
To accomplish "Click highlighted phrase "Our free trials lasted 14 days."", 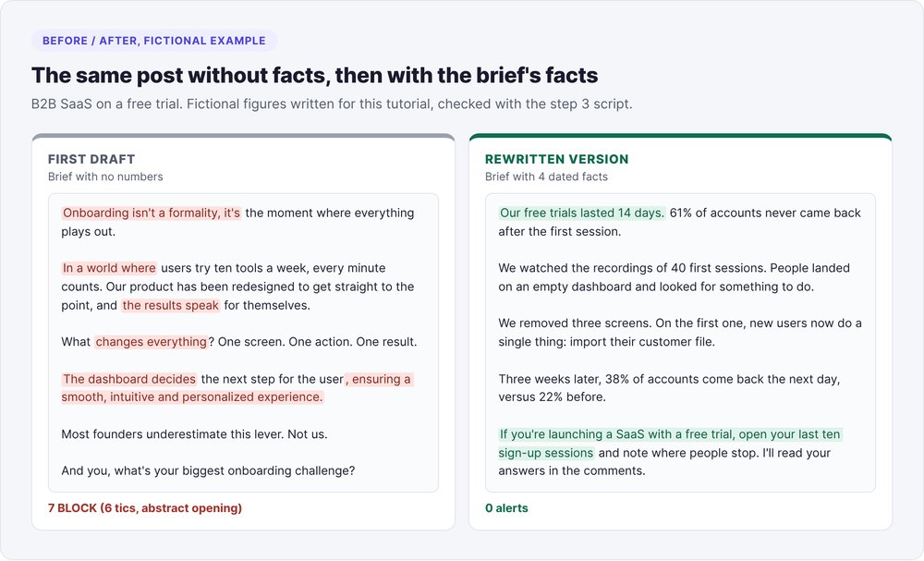I will (582, 213).
